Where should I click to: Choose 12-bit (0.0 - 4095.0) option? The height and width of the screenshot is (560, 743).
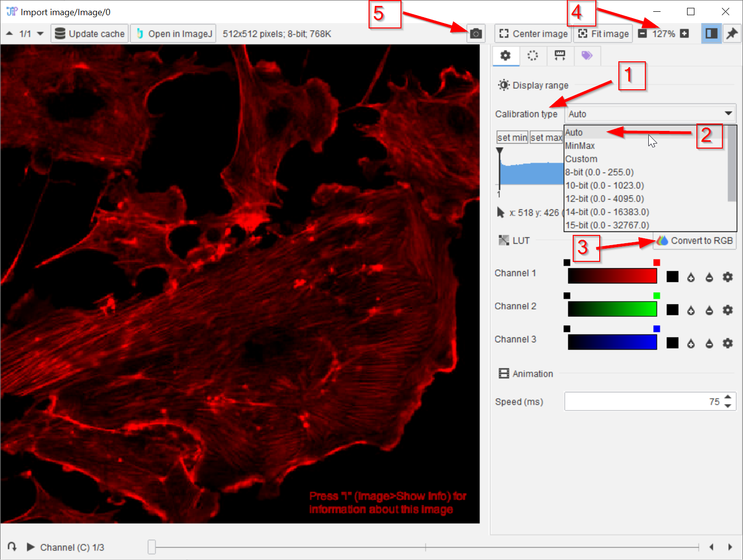pyautogui.click(x=605, y=199)
